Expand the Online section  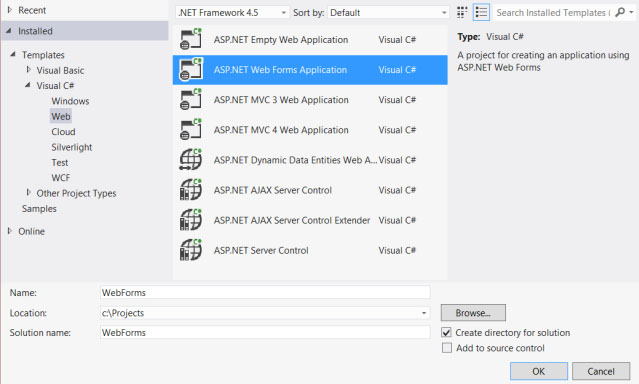pyautogui.click(x=10, y=231)
